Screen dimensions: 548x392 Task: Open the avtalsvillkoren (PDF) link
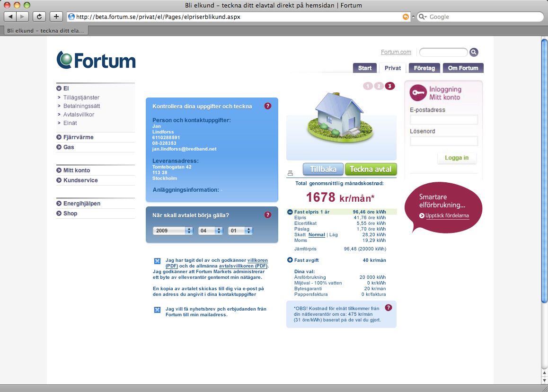click(x=243, y=266)
